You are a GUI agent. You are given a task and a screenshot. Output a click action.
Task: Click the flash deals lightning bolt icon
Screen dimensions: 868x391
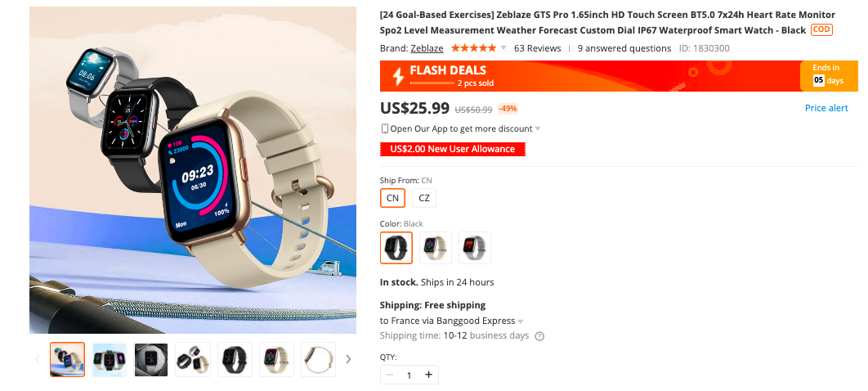398,76
